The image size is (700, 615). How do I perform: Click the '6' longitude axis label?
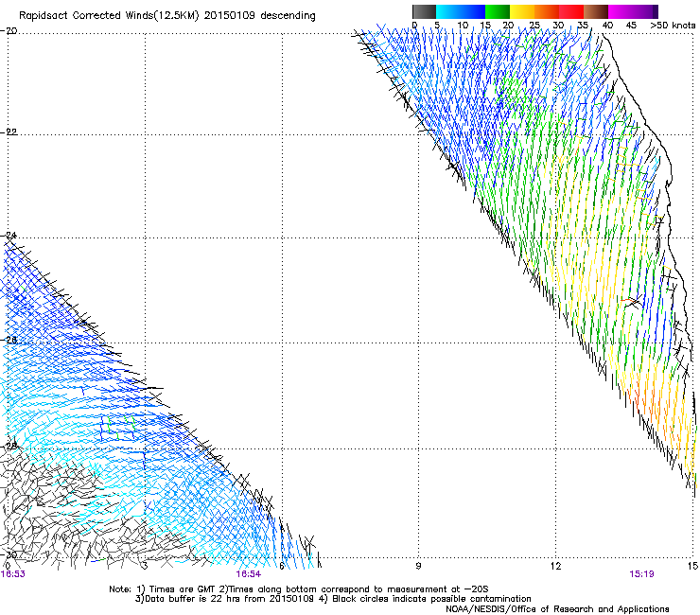pyautogui.click(x=281, y=566)
